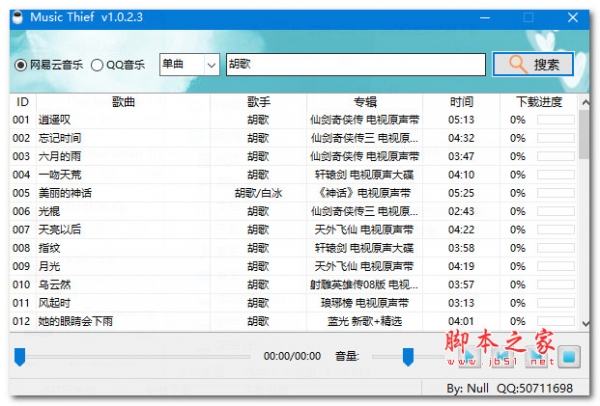
Task: Select song 逍遥叹 in row 001
Action: click(54, 120)
